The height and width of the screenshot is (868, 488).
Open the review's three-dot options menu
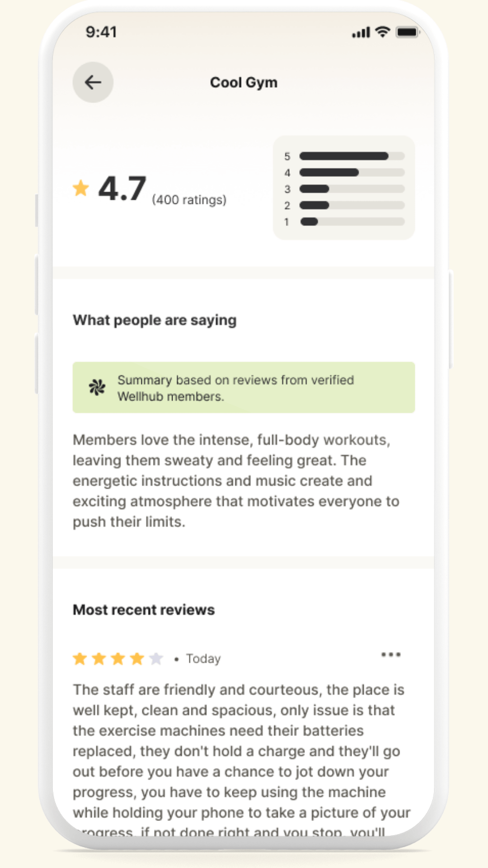391,655
